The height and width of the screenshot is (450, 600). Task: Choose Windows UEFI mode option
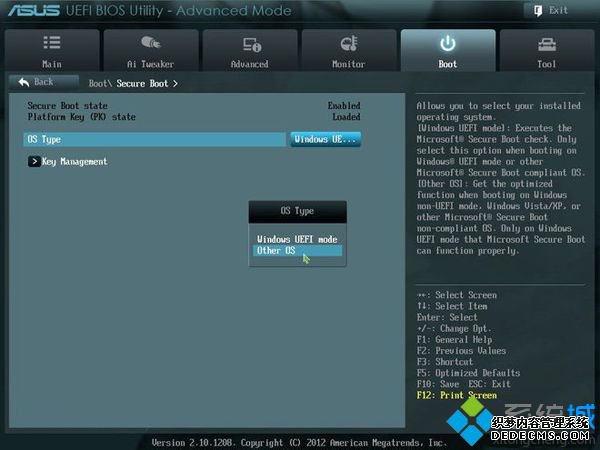[297, 240]
